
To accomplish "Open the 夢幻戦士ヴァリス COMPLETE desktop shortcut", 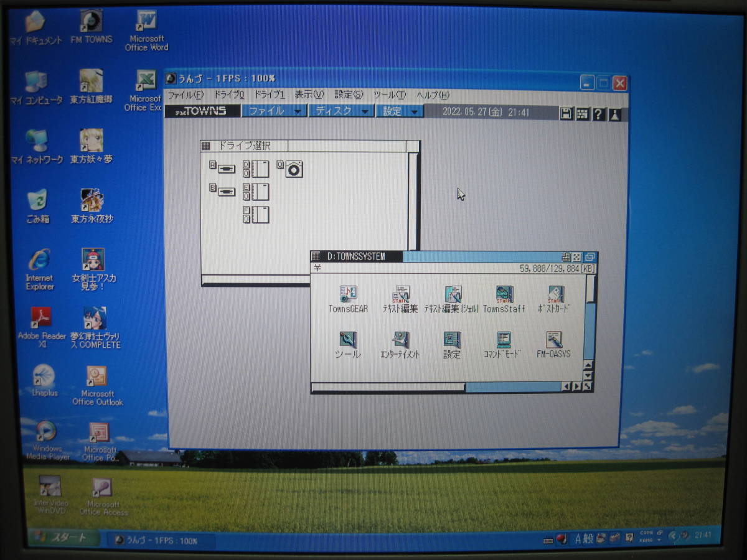I will click(96, 327).
